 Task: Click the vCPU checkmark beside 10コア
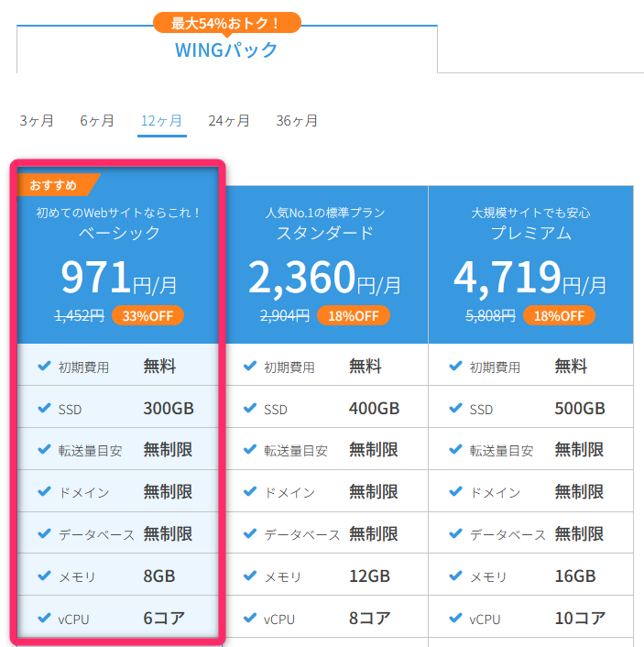coord(455,618)
